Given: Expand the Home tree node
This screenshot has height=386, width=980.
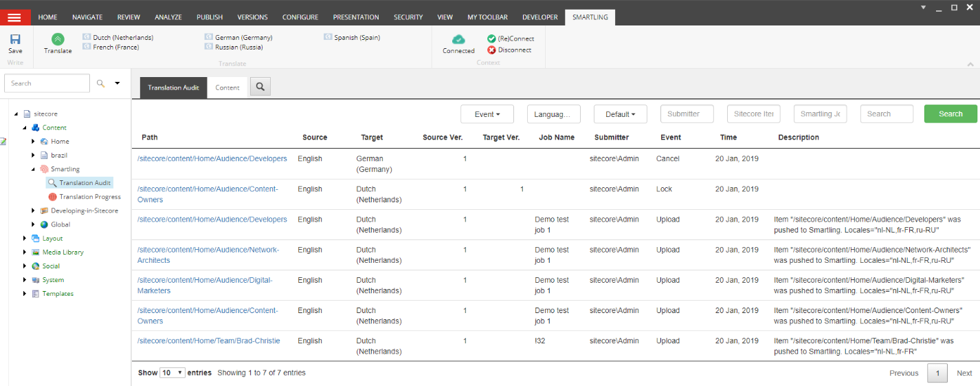Looking at the screenshot, I should click(33, 141).
